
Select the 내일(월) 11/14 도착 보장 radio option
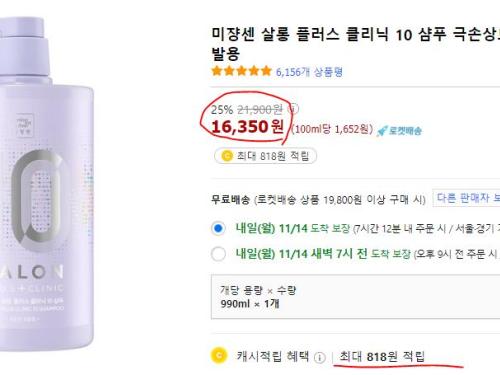[x=218, y=228]
